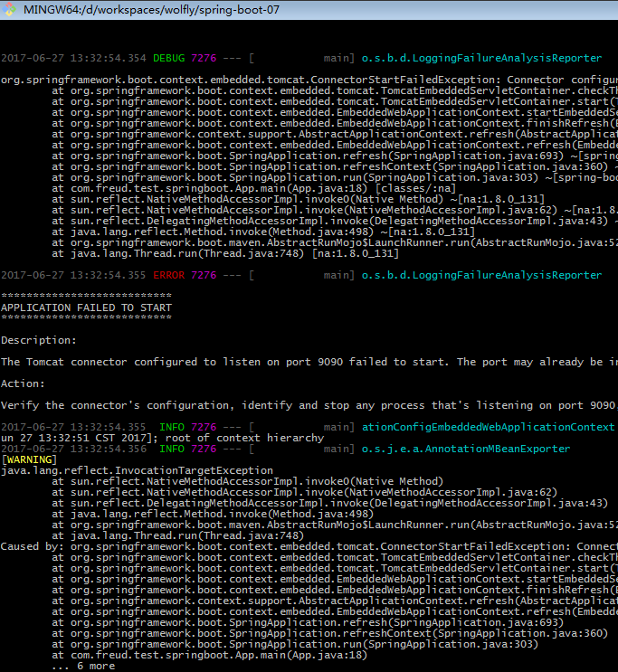Viewport: 618px width, 672px height.
Task: Click the Thread.run line with [na:1.8.0_131]
Action: pos(225,253)
